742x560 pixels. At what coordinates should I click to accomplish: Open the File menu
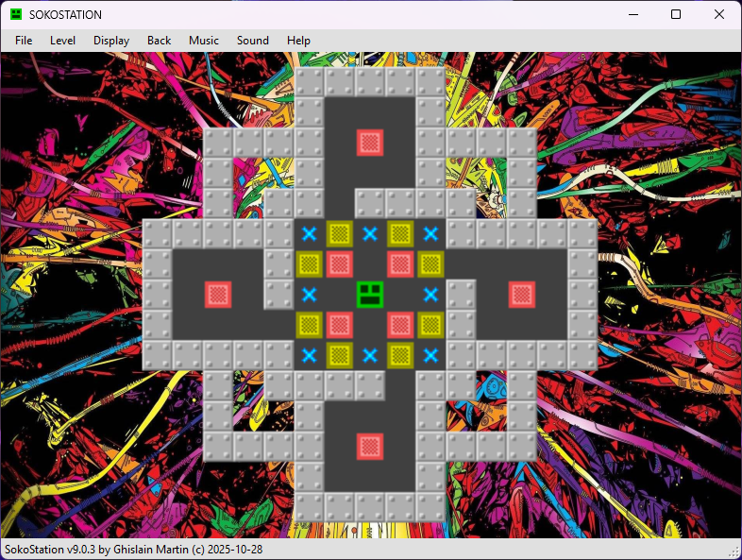[x=24, y=41]
